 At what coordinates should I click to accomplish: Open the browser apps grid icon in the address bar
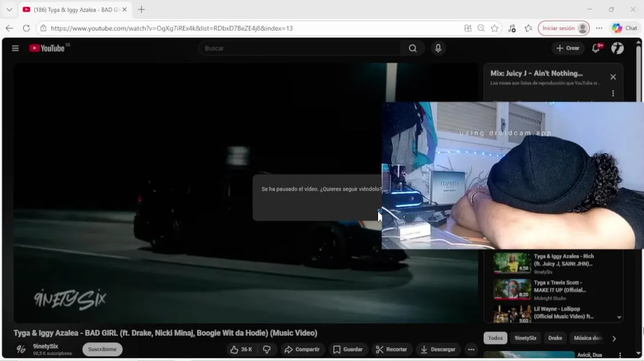(x=468, y=29)
